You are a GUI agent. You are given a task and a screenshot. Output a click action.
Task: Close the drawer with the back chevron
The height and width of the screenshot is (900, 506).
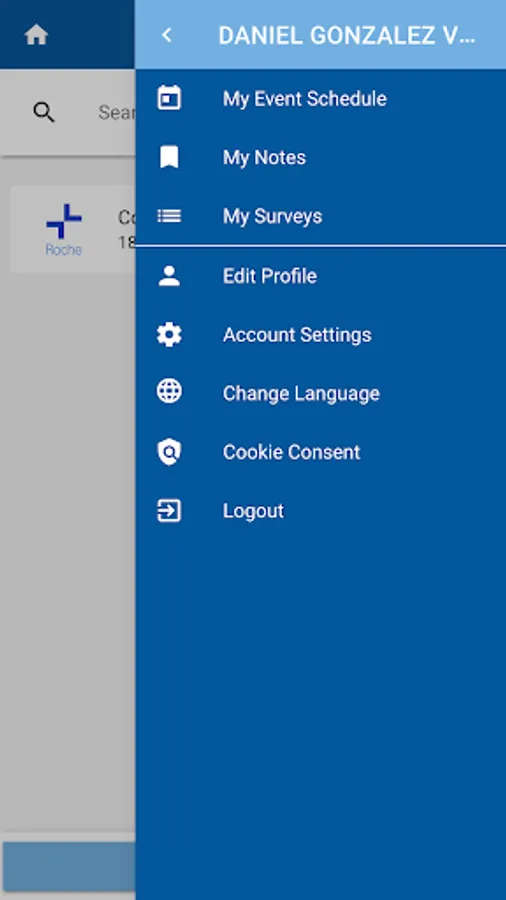167,35
